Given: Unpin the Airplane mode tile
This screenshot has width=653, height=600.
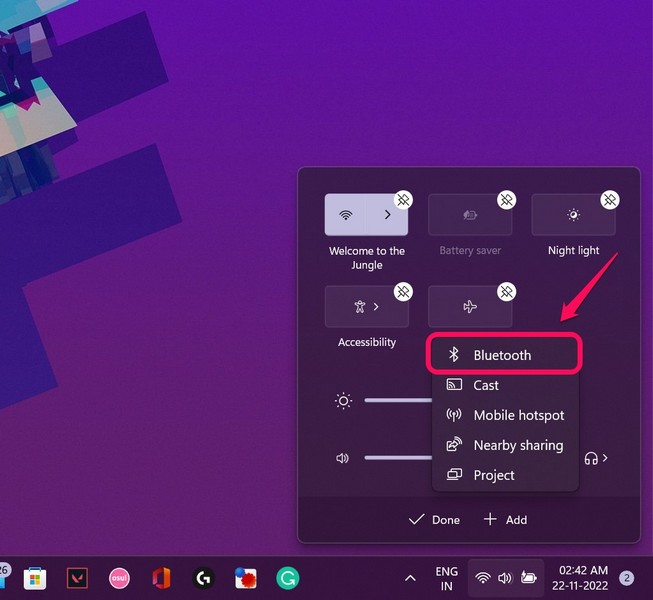Looking at the screenshot, I should [x=506, y=292].
